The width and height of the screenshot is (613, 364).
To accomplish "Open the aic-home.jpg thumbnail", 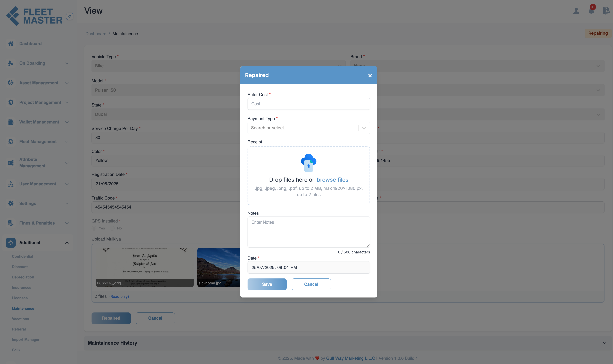I will pos(219,267).
